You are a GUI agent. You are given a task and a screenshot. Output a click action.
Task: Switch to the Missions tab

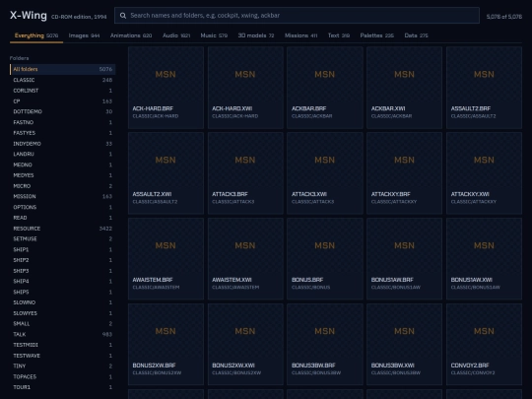point(300,35)
